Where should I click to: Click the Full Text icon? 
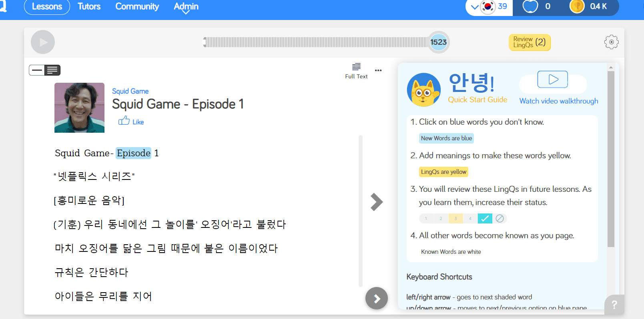(x=356, y=71)
